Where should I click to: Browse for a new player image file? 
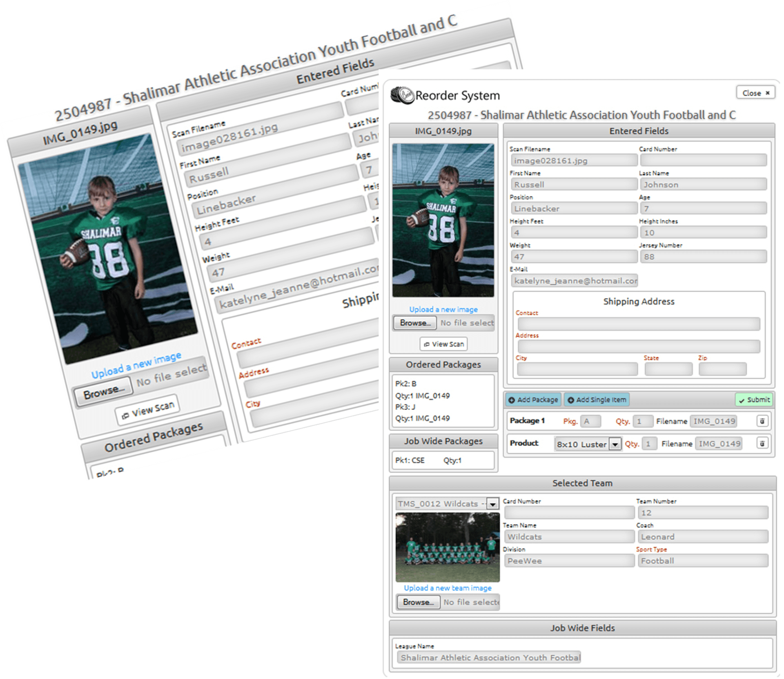(x=415, y=323)
